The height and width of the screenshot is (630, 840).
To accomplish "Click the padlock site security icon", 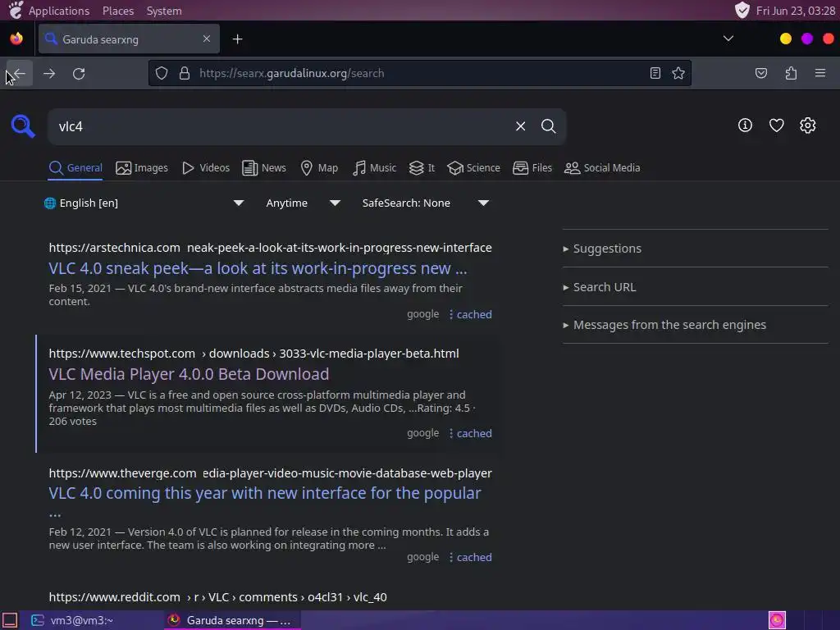I will 185,73.
